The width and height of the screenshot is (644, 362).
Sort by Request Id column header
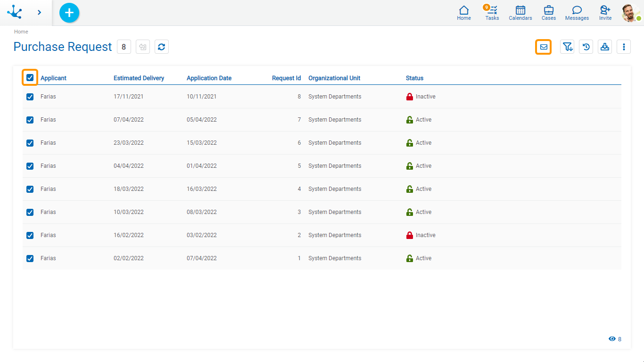[x=286, y=78]
